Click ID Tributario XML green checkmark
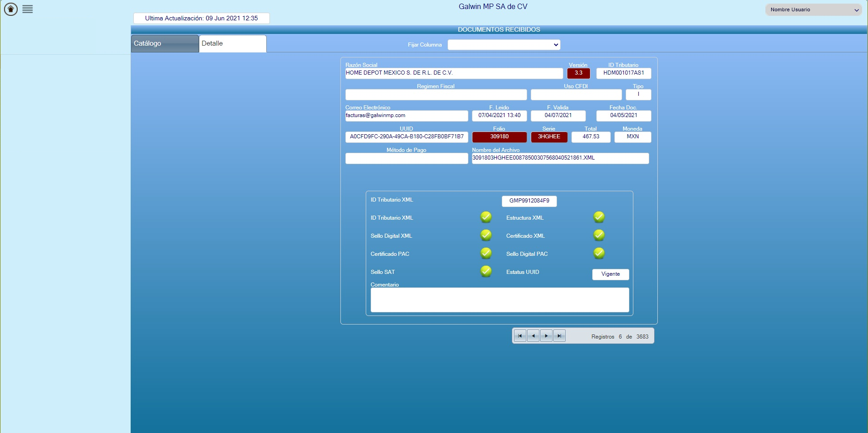The width and height of the screenshot is (868, 433). pyautogui.click(x=486, y=217)
